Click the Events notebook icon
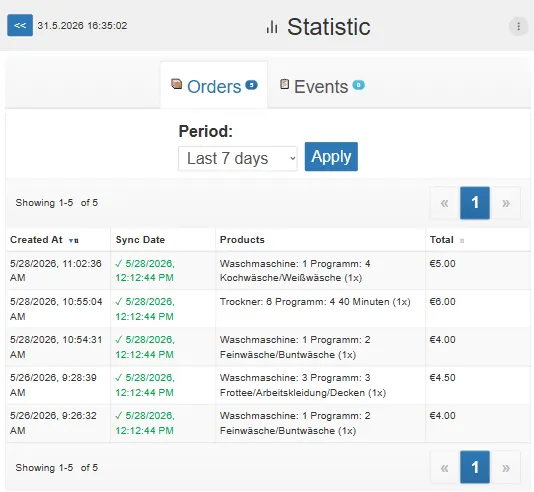The width and height of the screenshot is (534, 492). (x=284, y=84)
